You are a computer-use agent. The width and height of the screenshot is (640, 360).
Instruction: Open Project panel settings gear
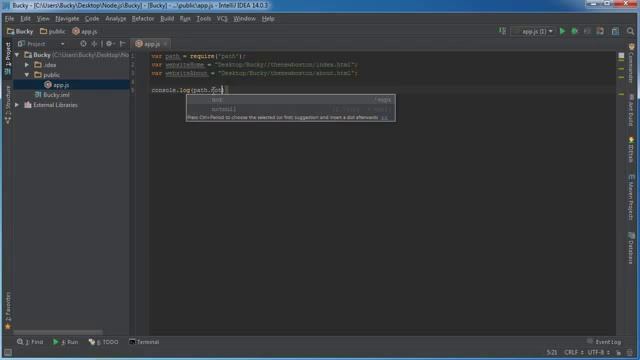(x=109, y=44)
